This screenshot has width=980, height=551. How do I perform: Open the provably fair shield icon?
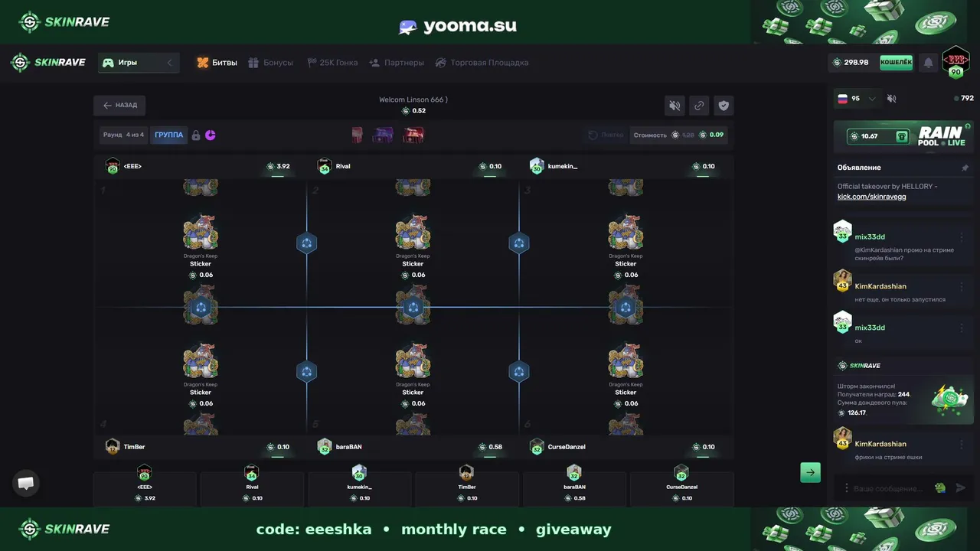(724, 106)
